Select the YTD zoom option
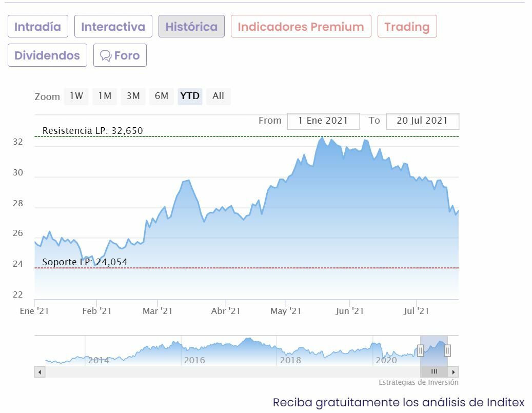532x413 pixels. 190,96
